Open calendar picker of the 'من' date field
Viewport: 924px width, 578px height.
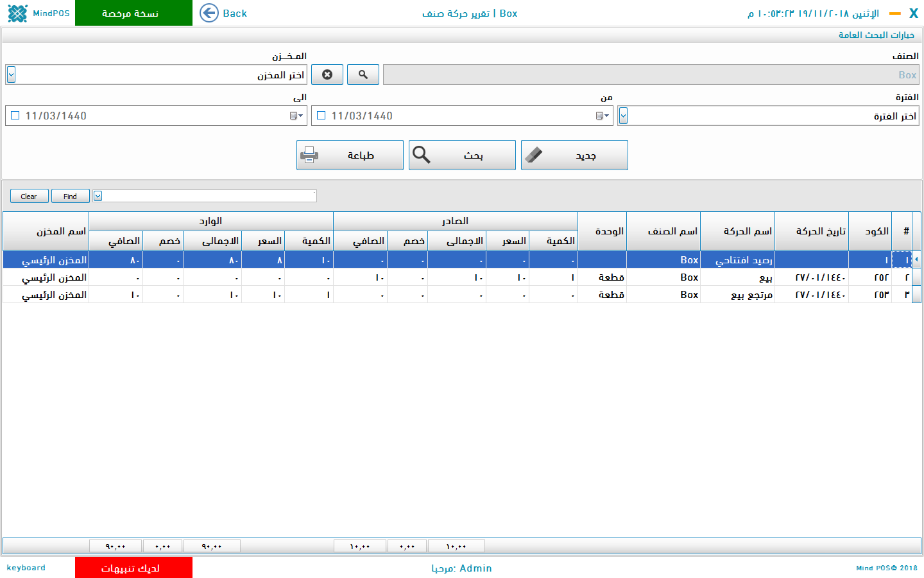(602, 116)
